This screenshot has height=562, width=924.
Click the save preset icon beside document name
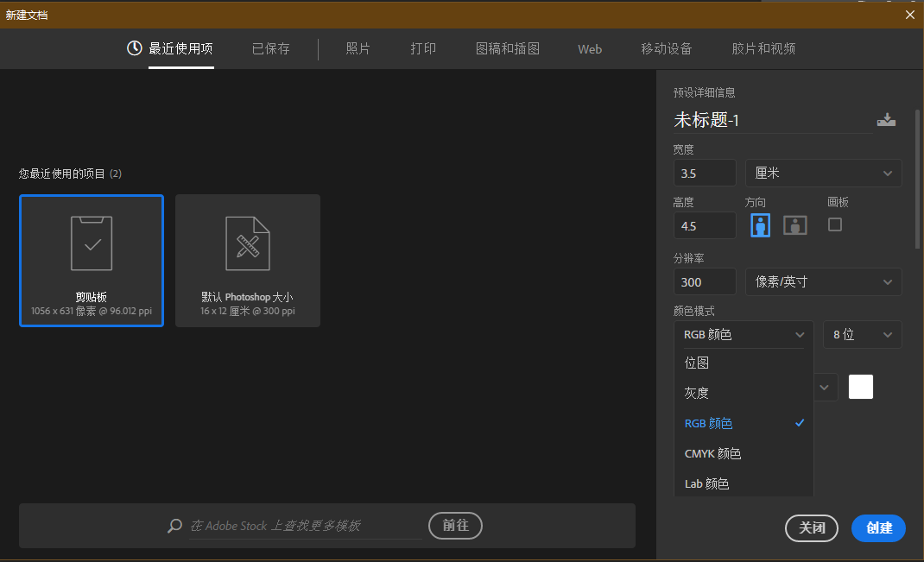886,120
